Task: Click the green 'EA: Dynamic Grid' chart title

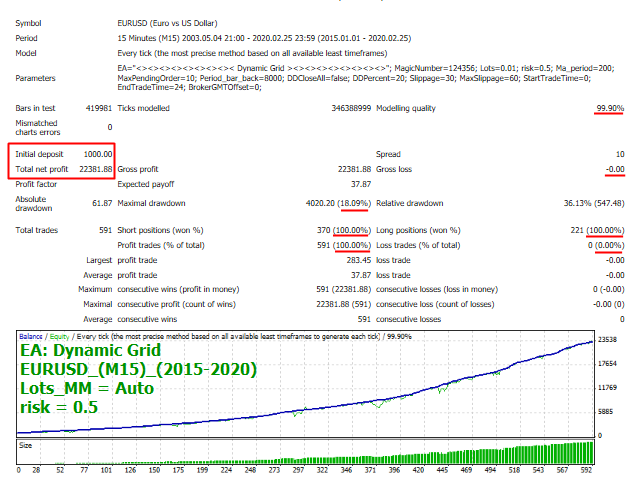Action: click(x=95, y=351)
